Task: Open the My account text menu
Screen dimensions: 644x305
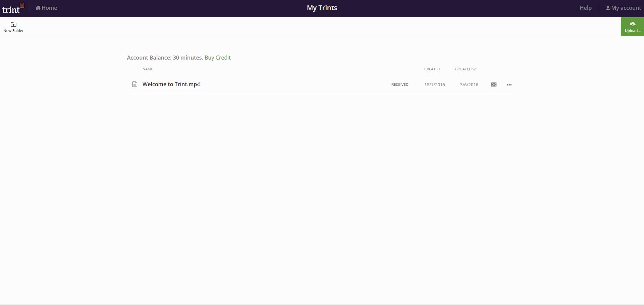Action: pos(626,8)
